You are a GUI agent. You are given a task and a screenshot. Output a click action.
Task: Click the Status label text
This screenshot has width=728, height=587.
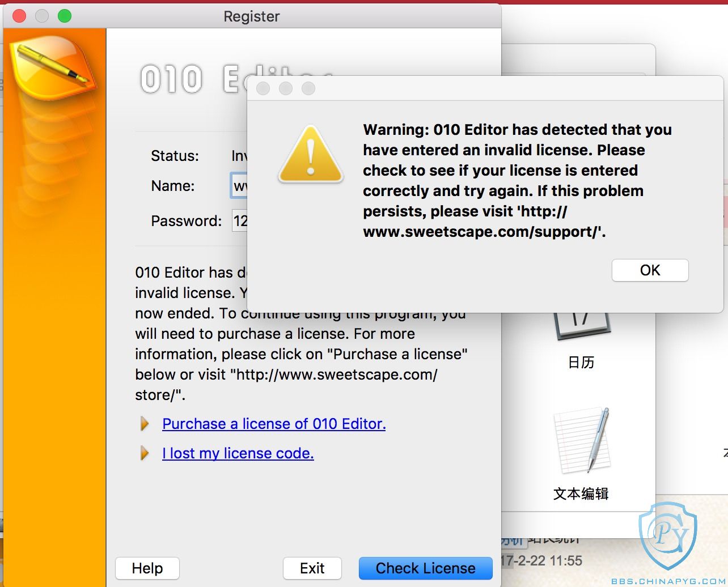(x=175, y=156)
